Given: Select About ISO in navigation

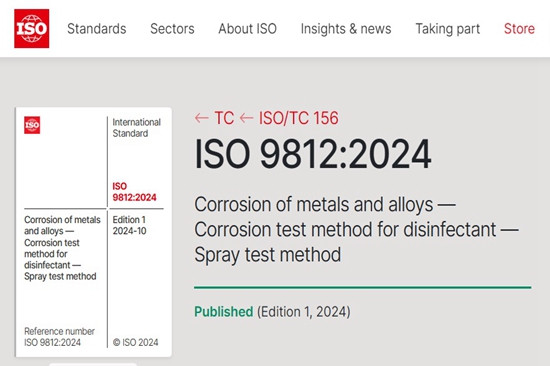Looking at the screenshot, I should tap(247, 29).
